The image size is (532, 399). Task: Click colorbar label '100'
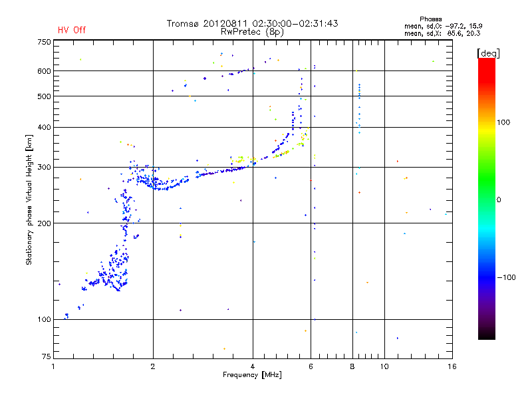click(503, 122)
